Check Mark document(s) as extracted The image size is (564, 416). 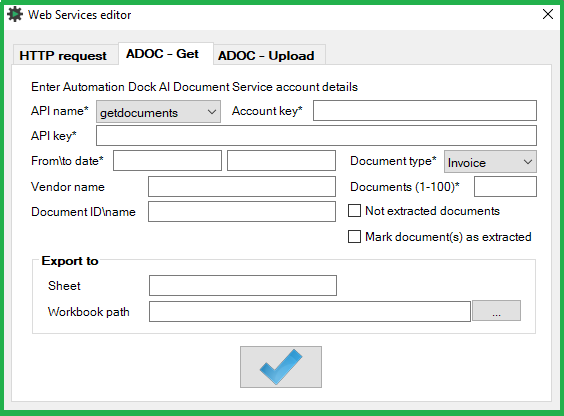click(x=354, y=237)
